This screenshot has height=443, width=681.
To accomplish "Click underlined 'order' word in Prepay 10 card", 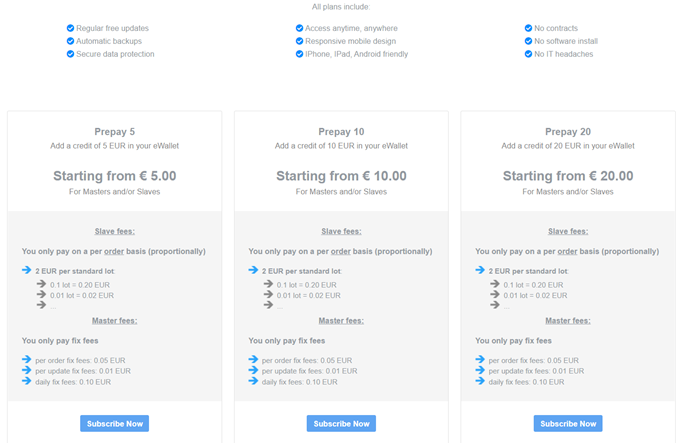I will click(x=340, y=251).
